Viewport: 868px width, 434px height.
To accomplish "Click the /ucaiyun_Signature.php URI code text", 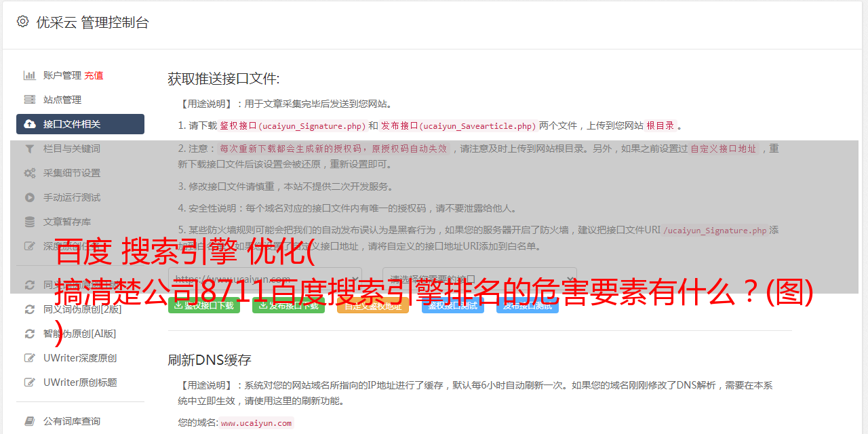I will coord(715,230).
